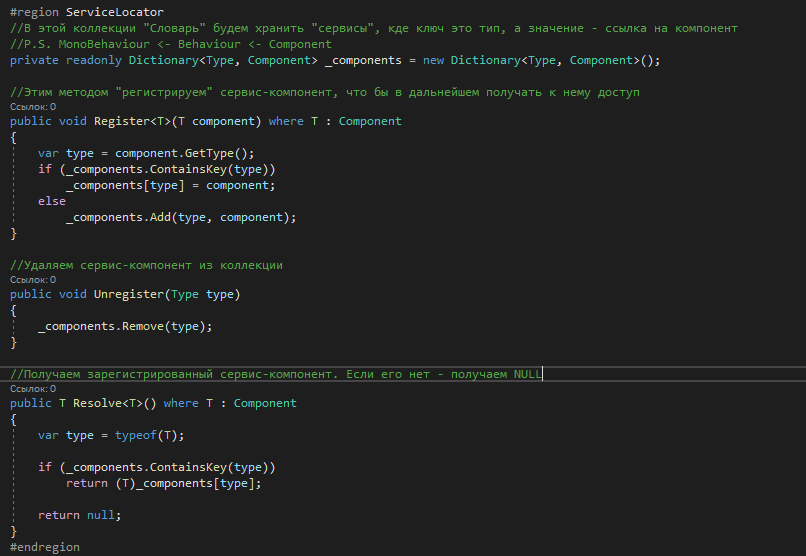Click the highlighted comment line ending with NULL

click(276, 374)
